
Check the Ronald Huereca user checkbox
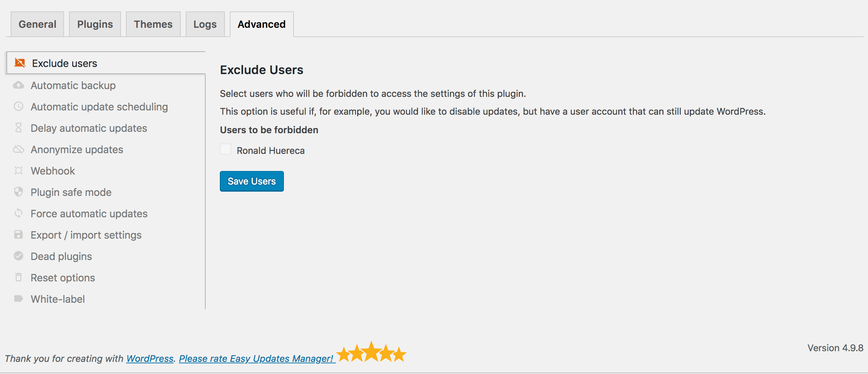(225, 149)
